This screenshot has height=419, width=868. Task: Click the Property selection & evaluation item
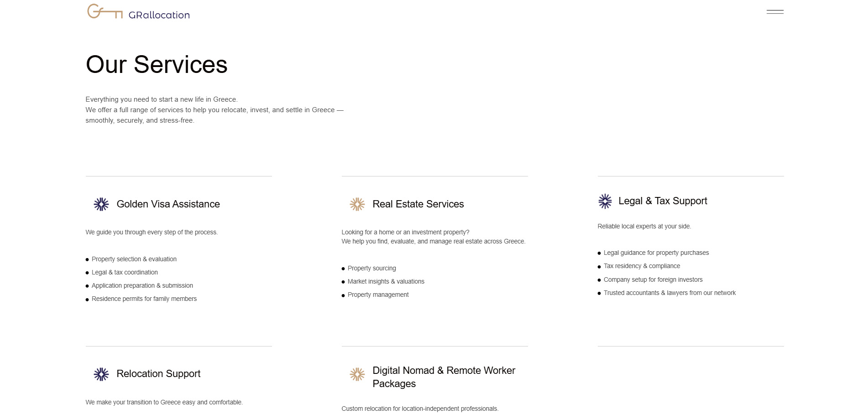pos(134,259)
